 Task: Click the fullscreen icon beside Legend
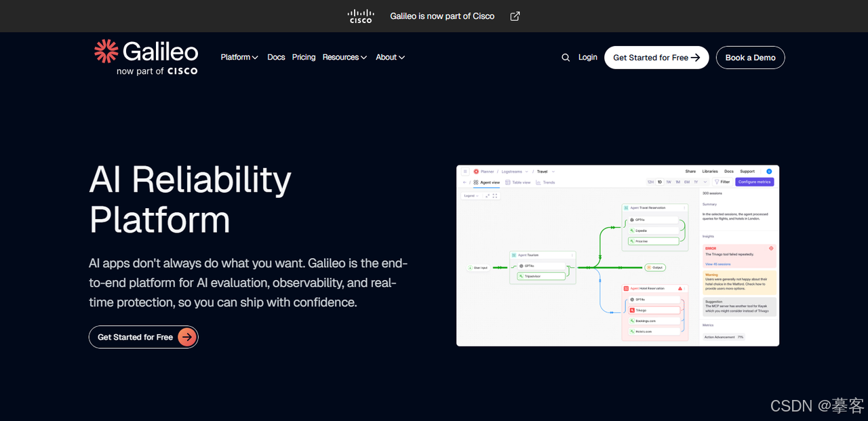click(x=495, y=196)
